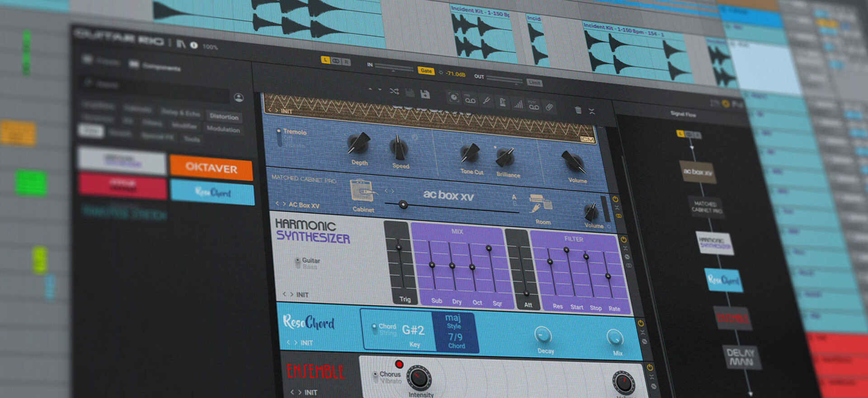Click the Room microphone icon
This screenshot has width=868, height=398.
coord(541,204)
